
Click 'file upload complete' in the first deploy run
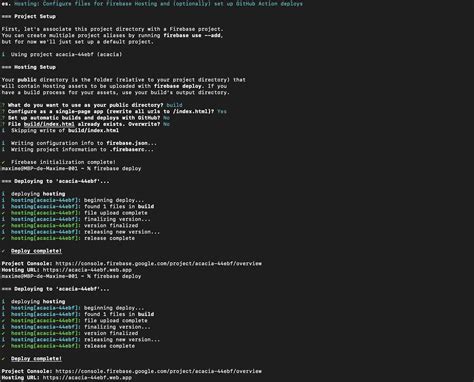[116, 213]
